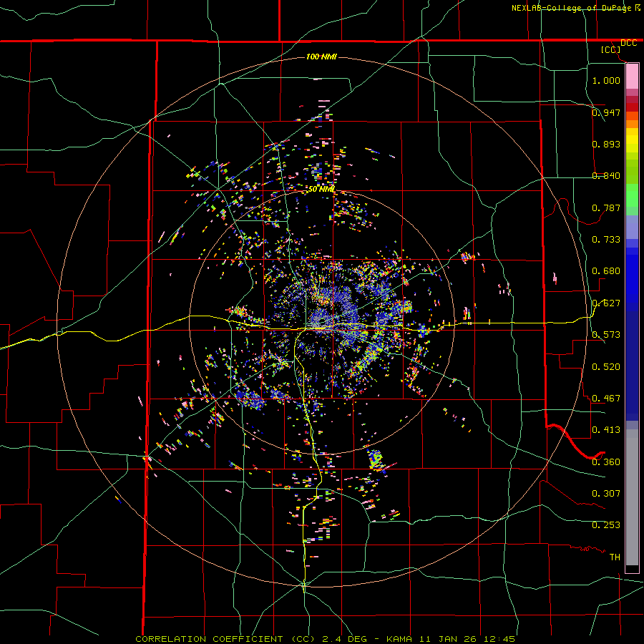Select the 0.307 legend value
Viewport: 644px width, 644px height.
click(x=606, y=494)
